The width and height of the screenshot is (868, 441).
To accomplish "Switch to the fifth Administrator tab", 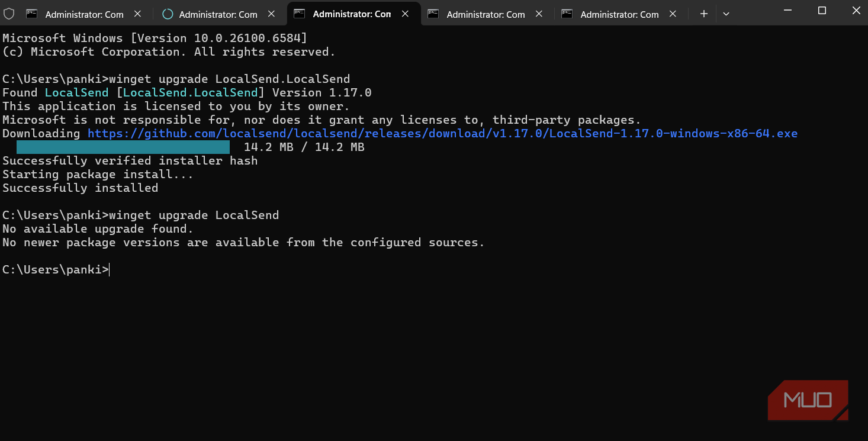I will [619, 14].
